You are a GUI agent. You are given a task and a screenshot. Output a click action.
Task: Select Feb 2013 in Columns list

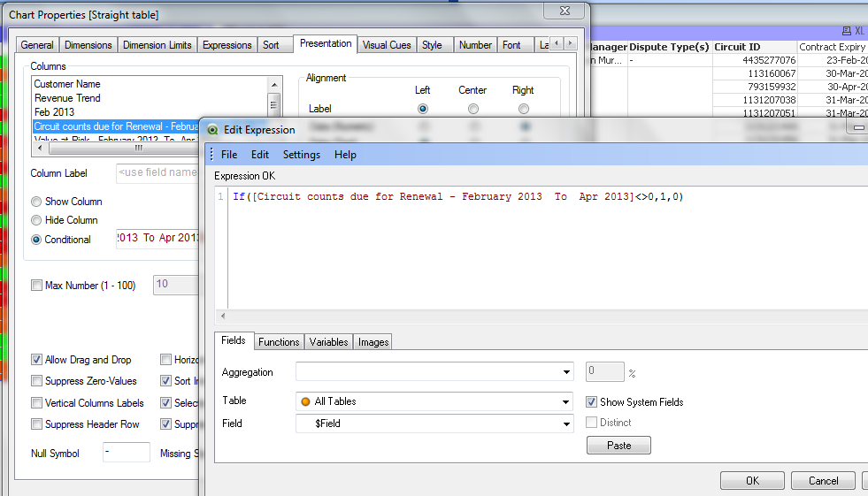click(x=54, y=111)
